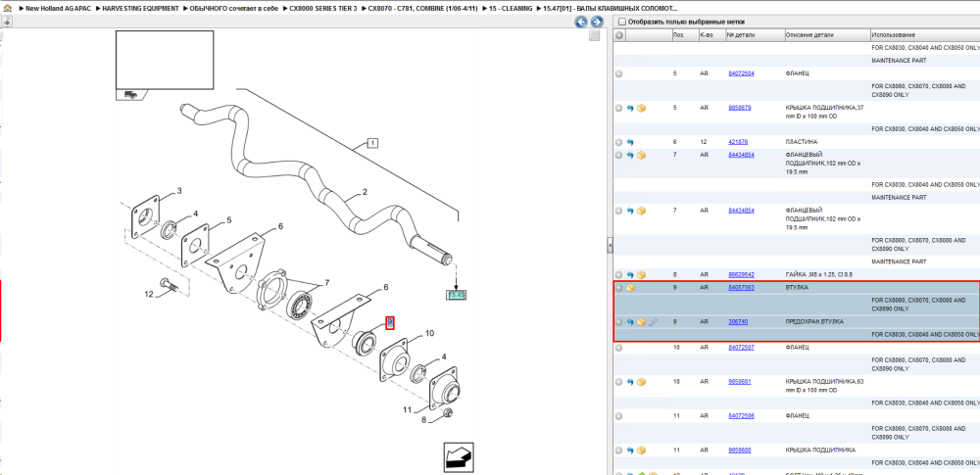980x475 pixels.
Task: Enable 'Отобразить только выбранные метки' checkbox
Action: [x=621, y=22]
